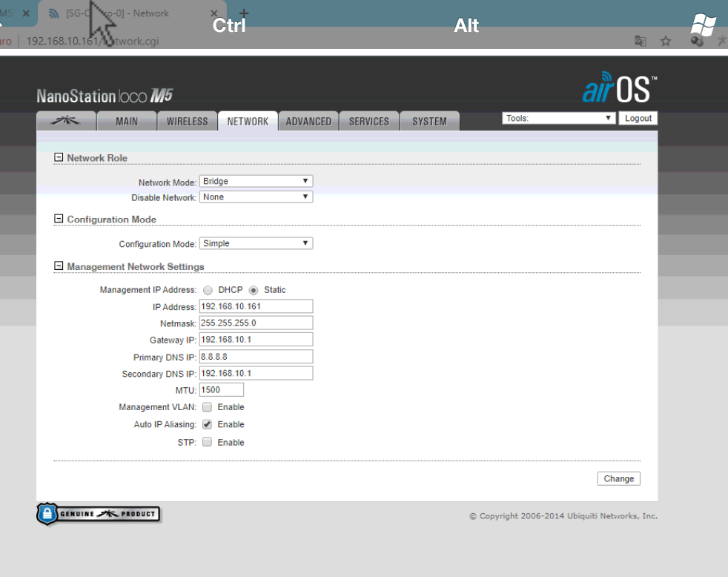Select the NETWORK tab
Screen dimensions: 728x577
pos(248,121)
